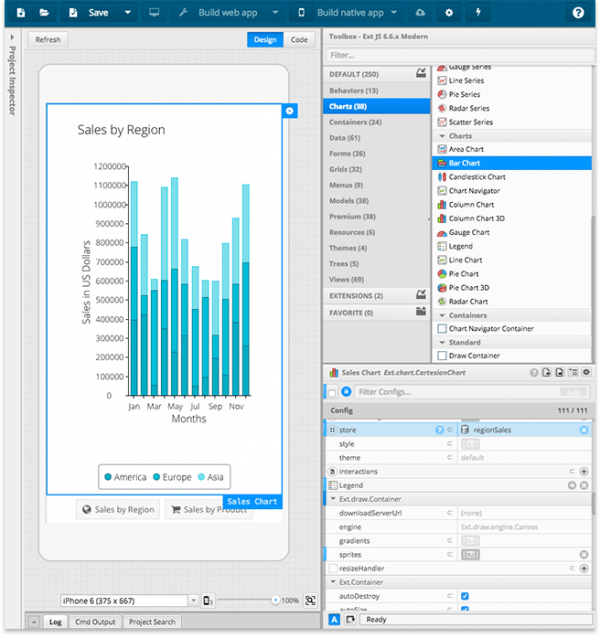Open project settings gear in top toolbar
Viewport: 600px width, 638px height.
click(449, 13)
